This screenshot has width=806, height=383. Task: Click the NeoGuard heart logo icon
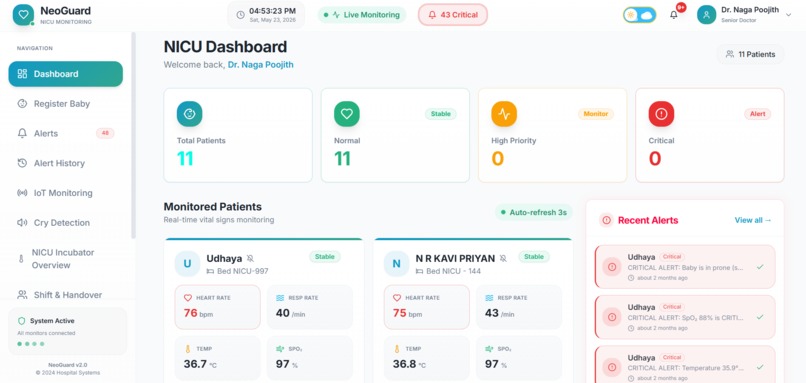23,15
